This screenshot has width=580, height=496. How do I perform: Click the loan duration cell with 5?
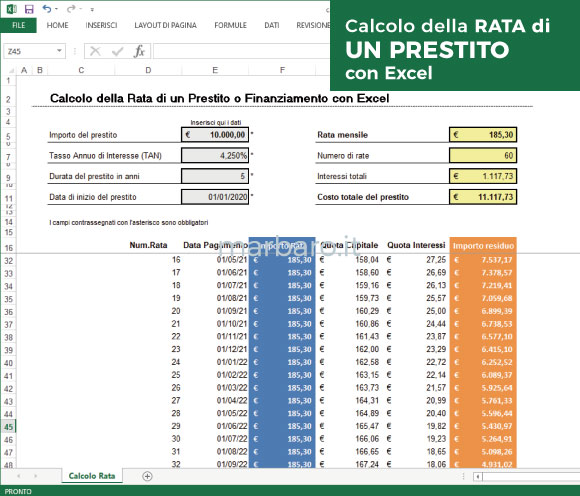(215, 176)
